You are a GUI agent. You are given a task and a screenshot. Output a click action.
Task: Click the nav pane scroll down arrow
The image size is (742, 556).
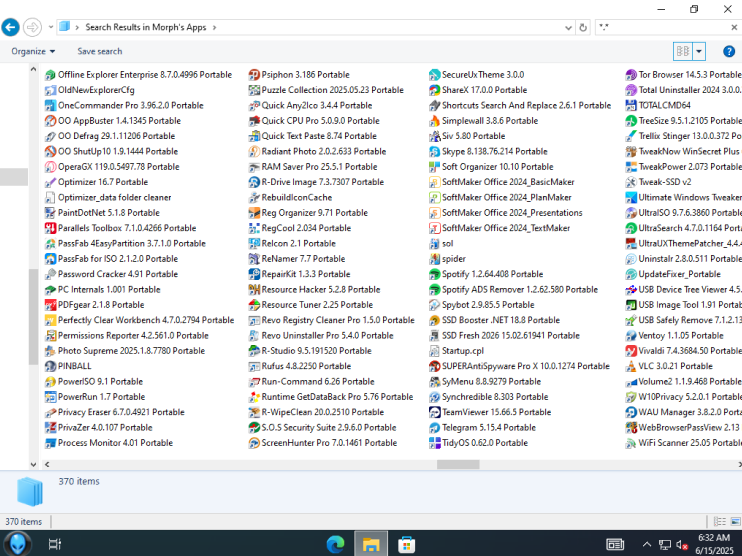tap(33, 465)
